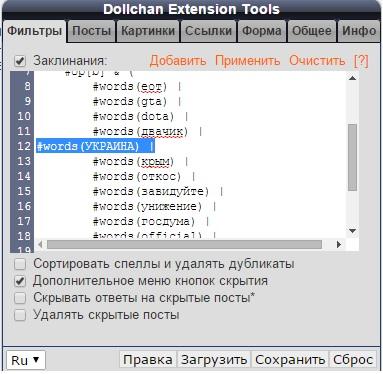Click the scroll right arrow in spell editor
383x374 pixels.
339,245
